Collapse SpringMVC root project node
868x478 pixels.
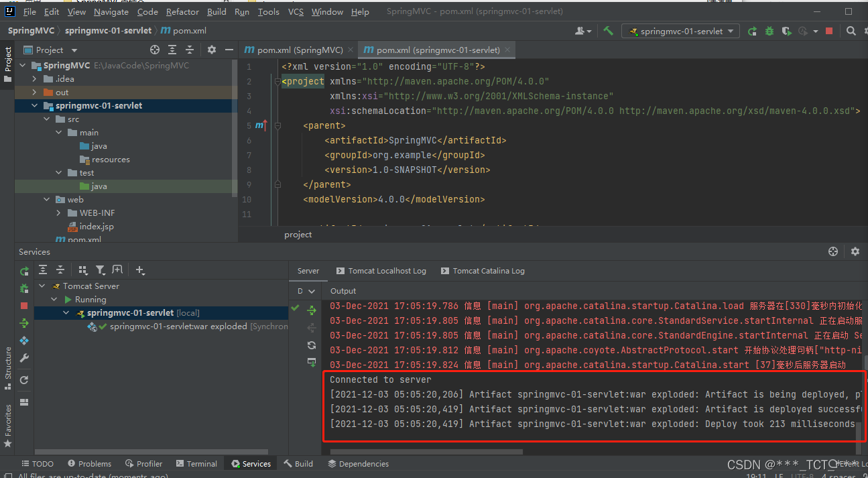24,66
